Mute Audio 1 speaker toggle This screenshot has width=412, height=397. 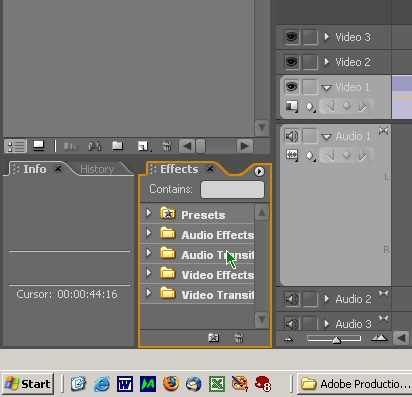tap(292, 136)
